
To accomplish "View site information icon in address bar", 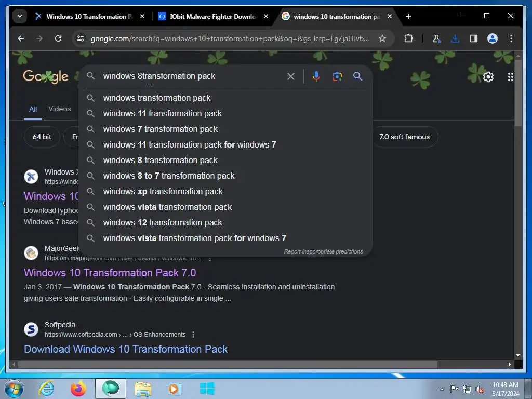I will 81,38.
